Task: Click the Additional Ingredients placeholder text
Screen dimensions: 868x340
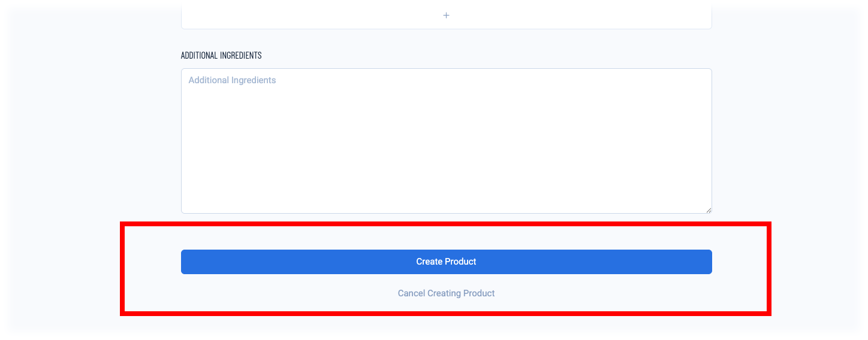Action: tap(232, 80)
